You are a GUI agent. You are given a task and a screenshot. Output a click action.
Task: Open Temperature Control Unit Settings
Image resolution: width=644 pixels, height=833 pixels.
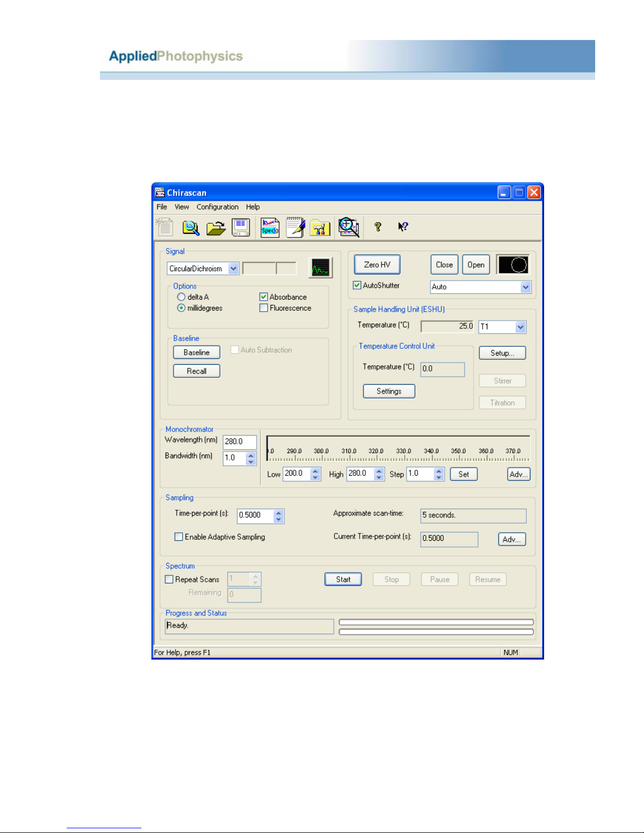coord(389,391)
